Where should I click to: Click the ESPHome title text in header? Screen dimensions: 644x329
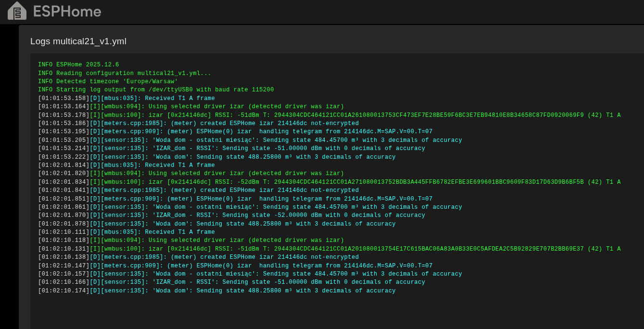coord(67,11)
